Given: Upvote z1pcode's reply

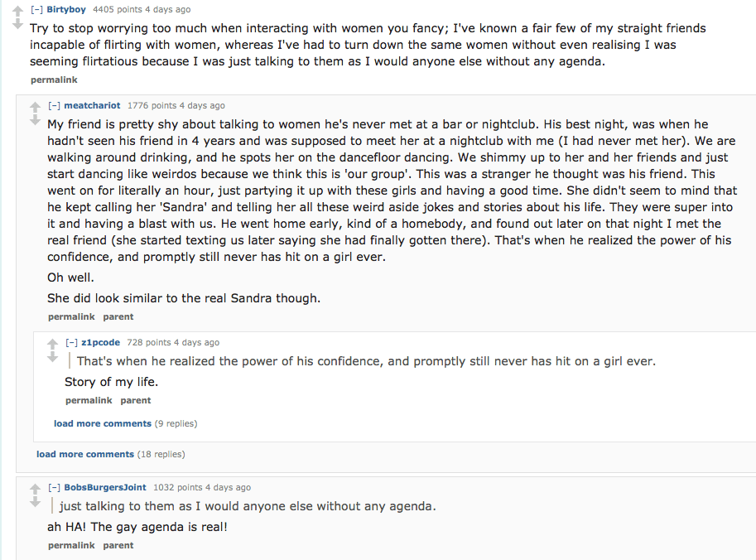Looking at the screenshot, I should 52,344.
